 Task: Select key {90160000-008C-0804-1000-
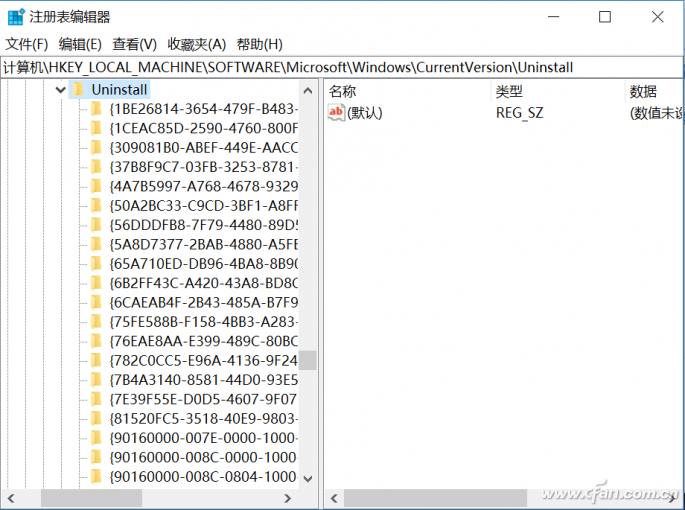(x=204, y=476)
